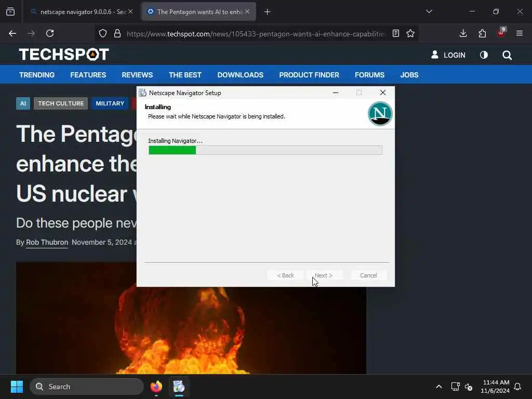Expand the list all tabs chevron

pyautogui.click(x=429, y=11)
